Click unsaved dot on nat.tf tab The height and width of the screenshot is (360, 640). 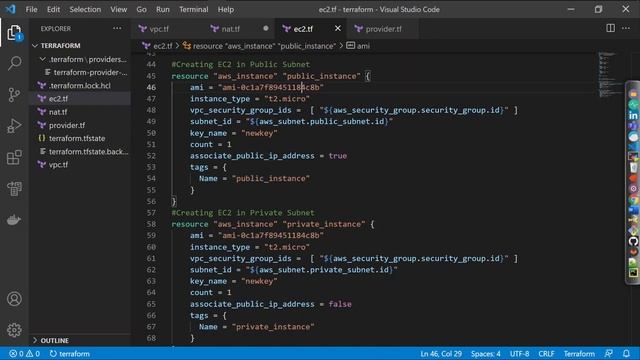(x=266, y=29)
